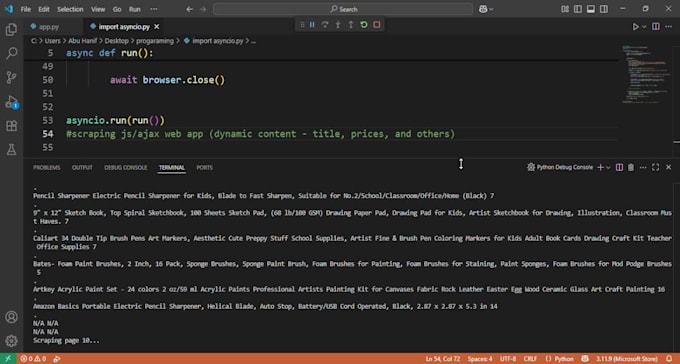Expand the new terminal launch profile dropdown
Viewport: 680px width, 364px height.
[x=608, y=167]
